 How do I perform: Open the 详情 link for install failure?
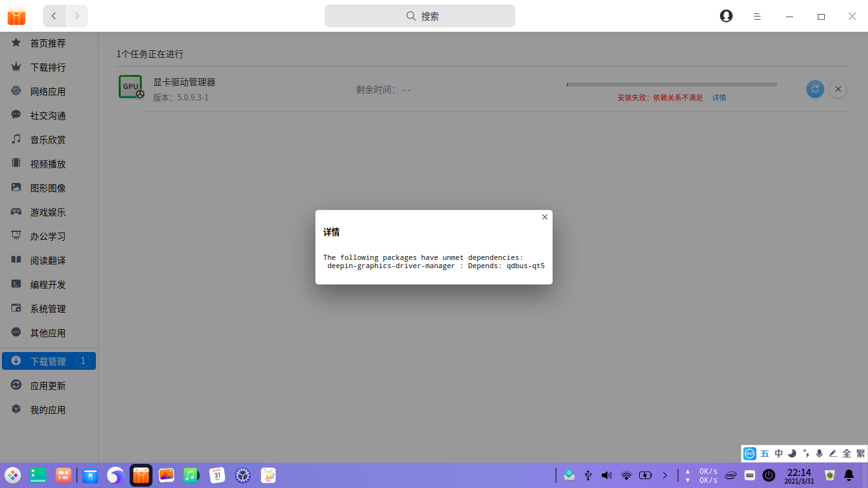(x=719, y=98)
